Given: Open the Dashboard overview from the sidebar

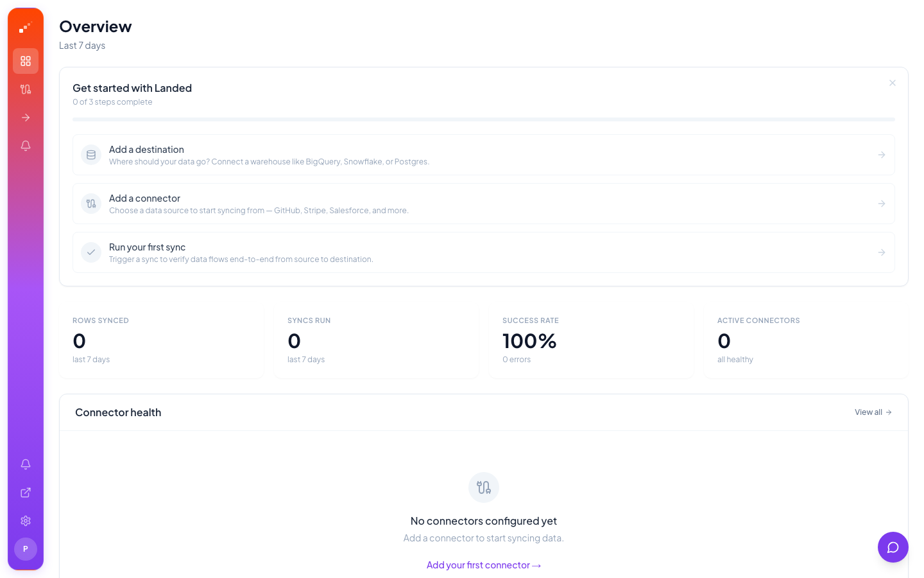Looking at the screenshot, I should (26, 61).
